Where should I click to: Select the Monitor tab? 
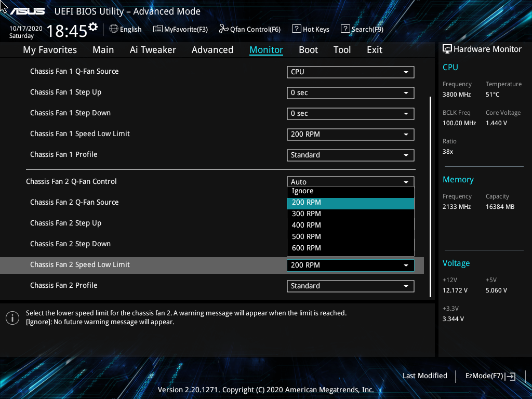click(x=267, y=50)
